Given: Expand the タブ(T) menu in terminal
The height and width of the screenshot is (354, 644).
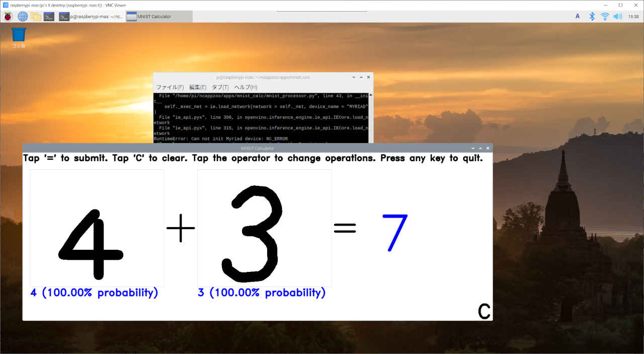Looking at the screenshot, I should [220, 87].
